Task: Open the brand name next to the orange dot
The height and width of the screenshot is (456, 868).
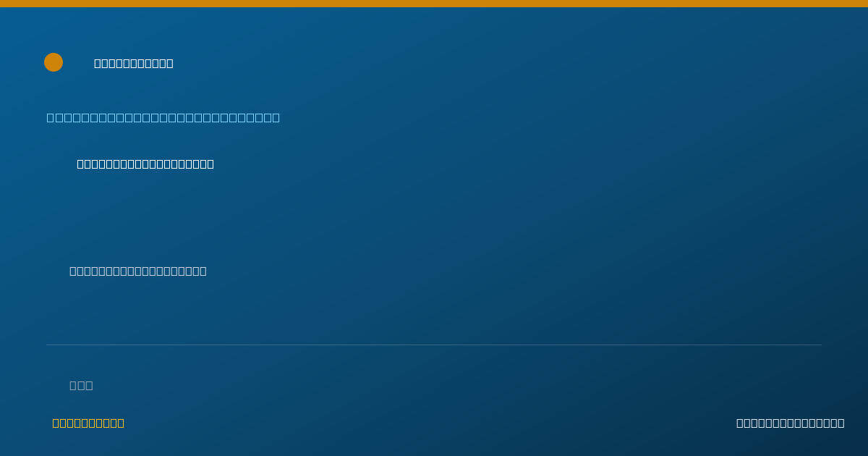Action: (134, 63)
